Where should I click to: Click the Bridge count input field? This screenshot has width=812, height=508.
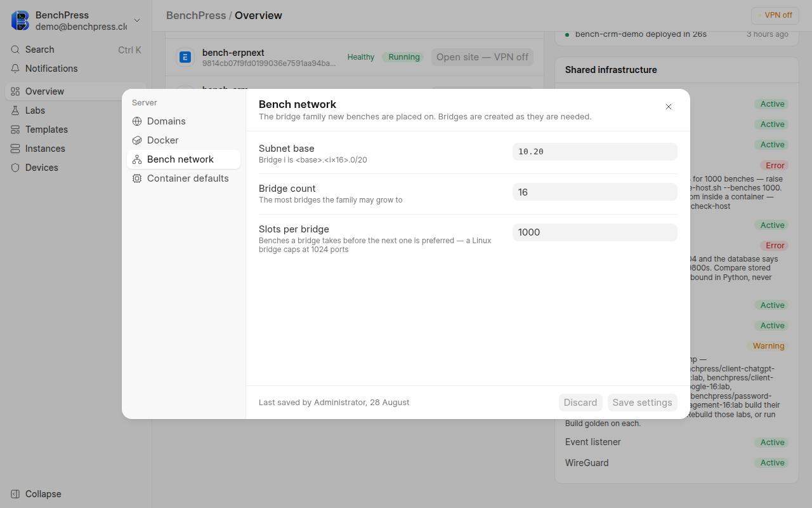[x=595, y=192]
